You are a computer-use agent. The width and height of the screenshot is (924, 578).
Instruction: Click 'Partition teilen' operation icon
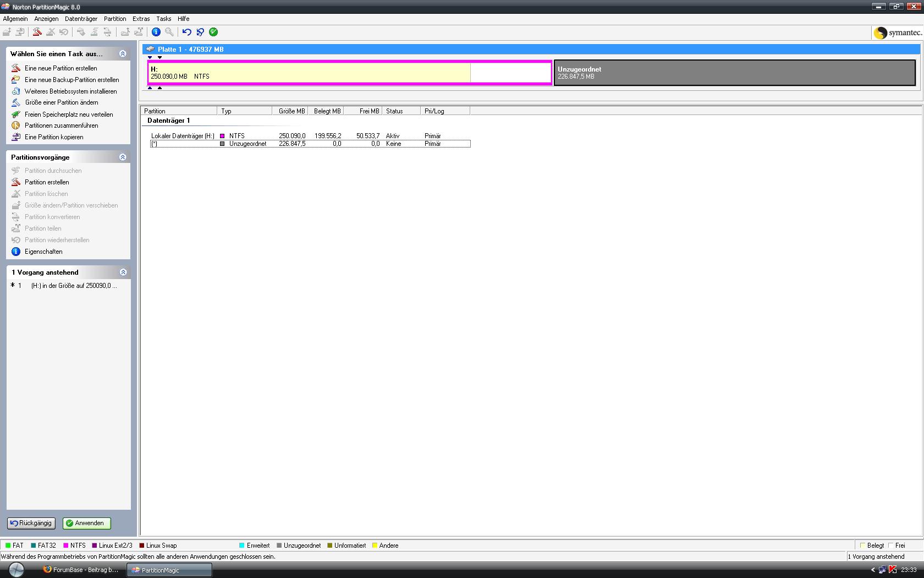click(x=16, y=228)
